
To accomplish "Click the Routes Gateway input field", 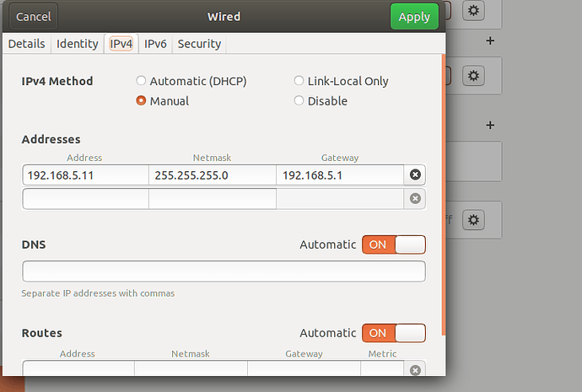I will coord(304,368).
